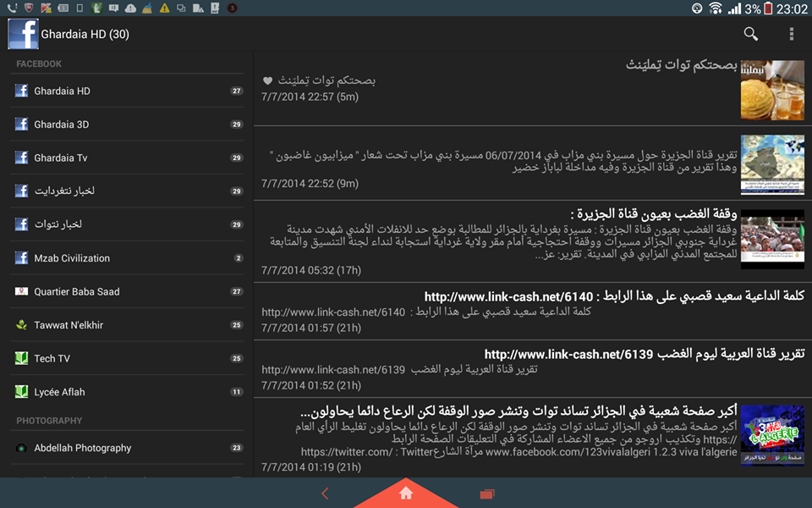Screen dimensions: 812x508
Task: Open the protest crowd post thumbnail
Action: 772,239
